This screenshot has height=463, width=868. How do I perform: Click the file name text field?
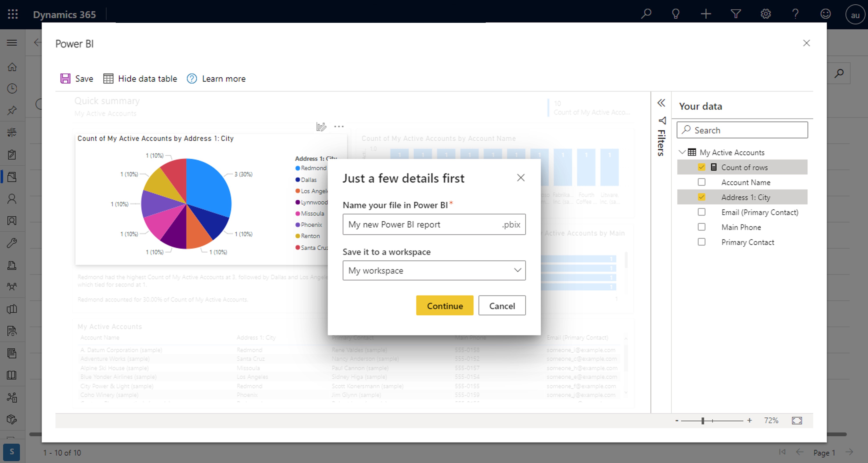(421, 224)
